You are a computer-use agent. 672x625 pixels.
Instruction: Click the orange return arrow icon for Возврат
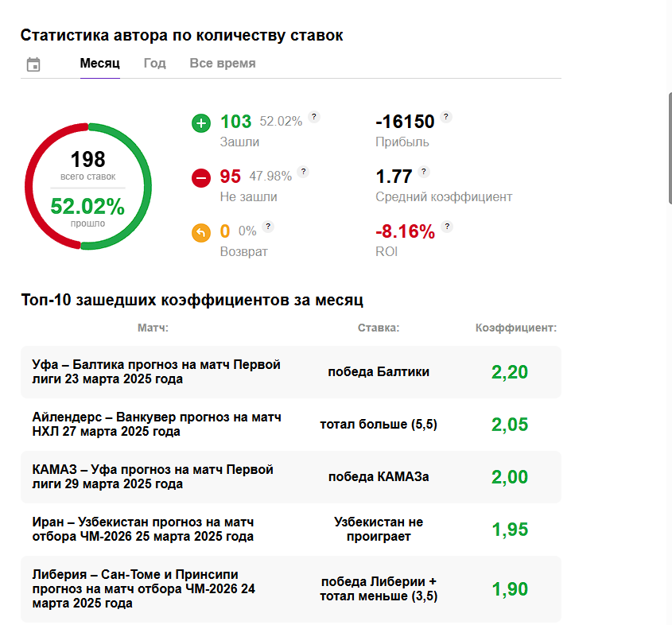201,232
